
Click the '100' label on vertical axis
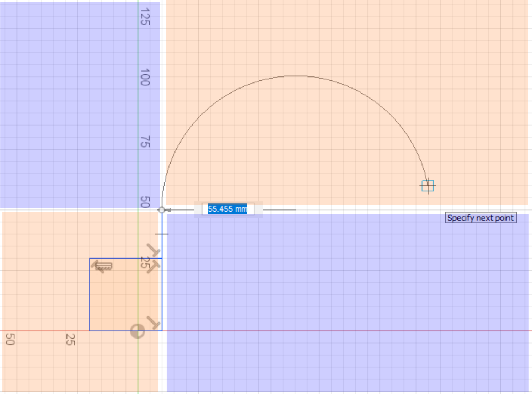(145, 77)
